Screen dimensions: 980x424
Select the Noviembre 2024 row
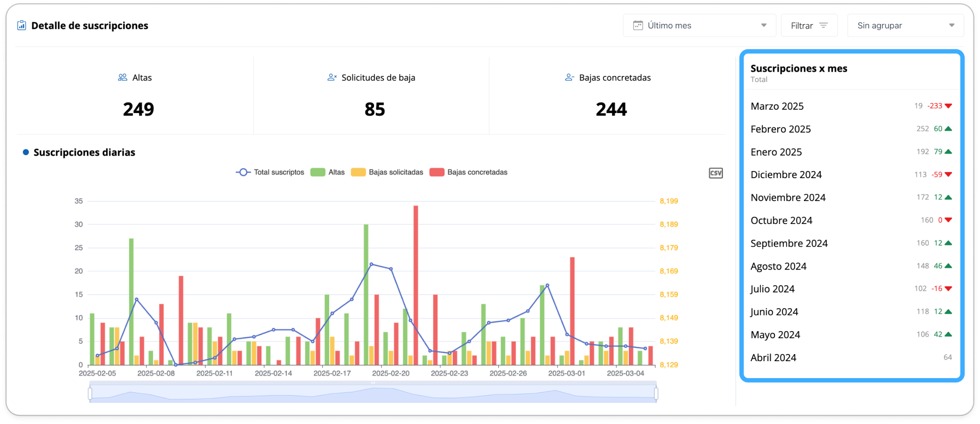pos(851,197)
